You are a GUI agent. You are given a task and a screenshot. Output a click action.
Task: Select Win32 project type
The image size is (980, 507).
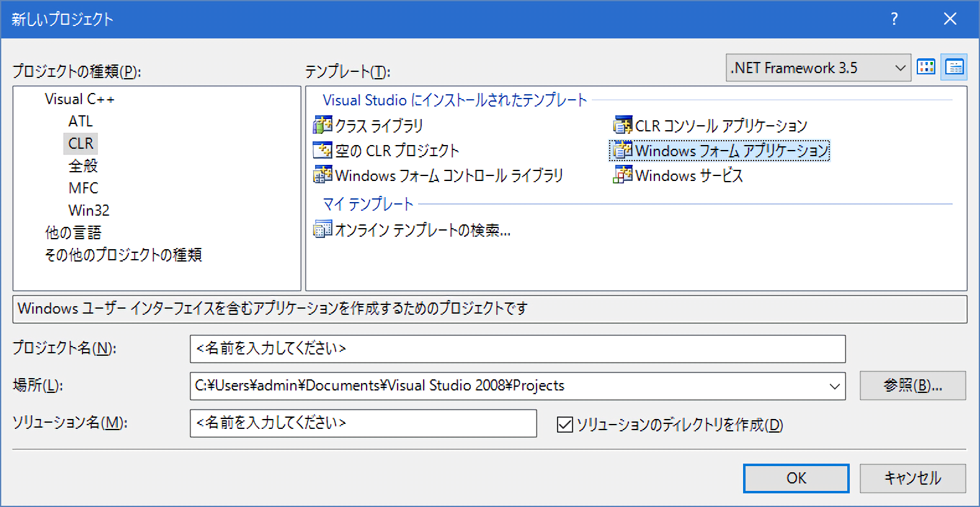(89, 210)
